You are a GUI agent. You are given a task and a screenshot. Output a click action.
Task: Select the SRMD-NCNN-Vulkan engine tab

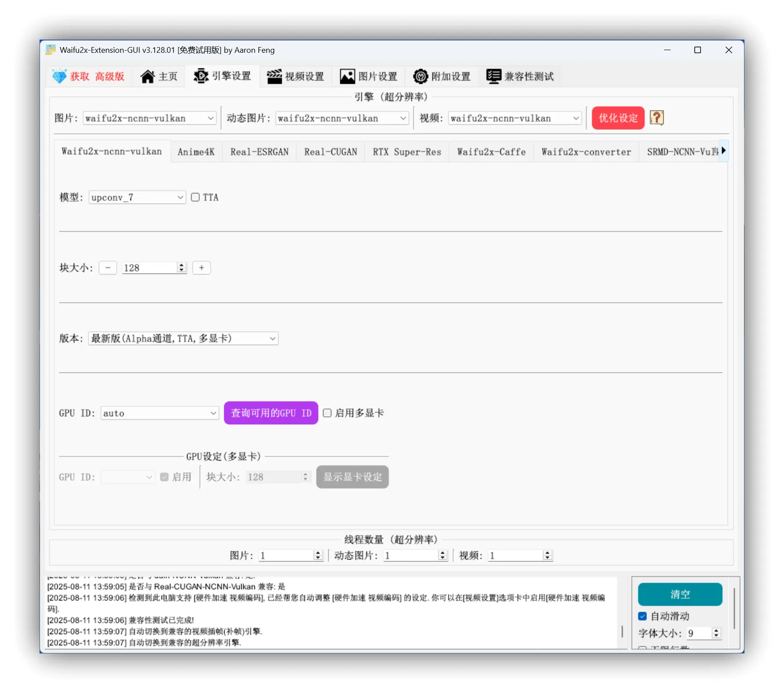click(x=679, y=152)
